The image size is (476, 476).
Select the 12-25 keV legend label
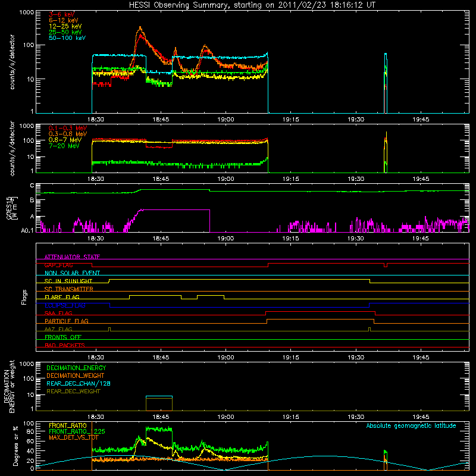point(65,26)
